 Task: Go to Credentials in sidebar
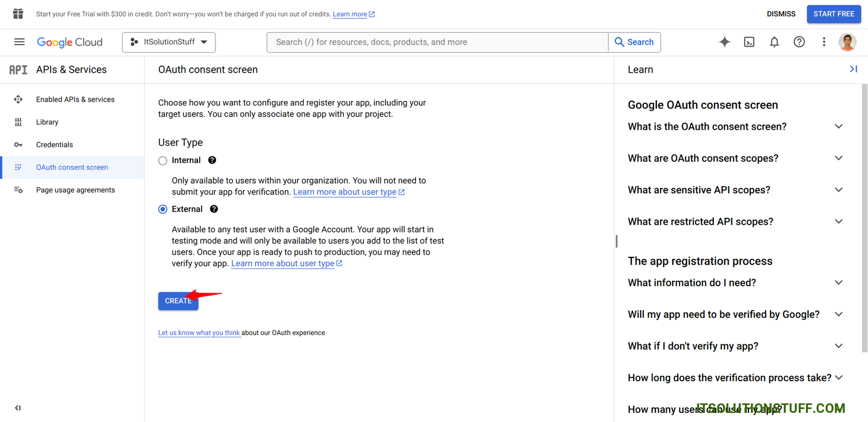(54, 144)
